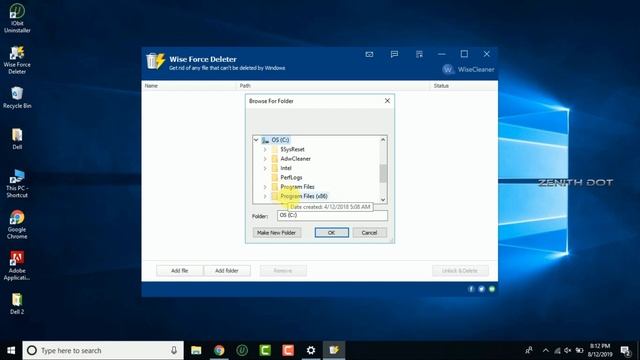Click the folder tree scrollbar thumb
The height and width of the screenshot is (360, 640).
383,173
